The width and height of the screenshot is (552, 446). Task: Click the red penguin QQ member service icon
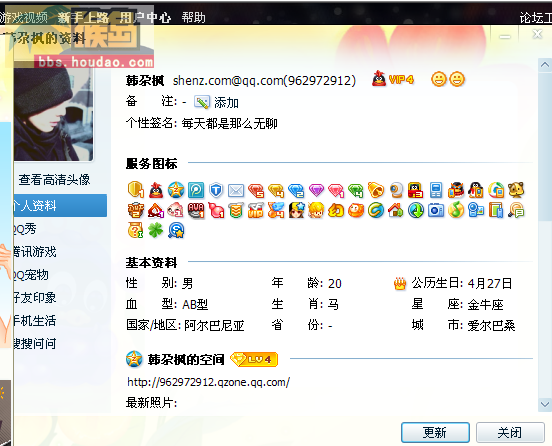(156, 190)
